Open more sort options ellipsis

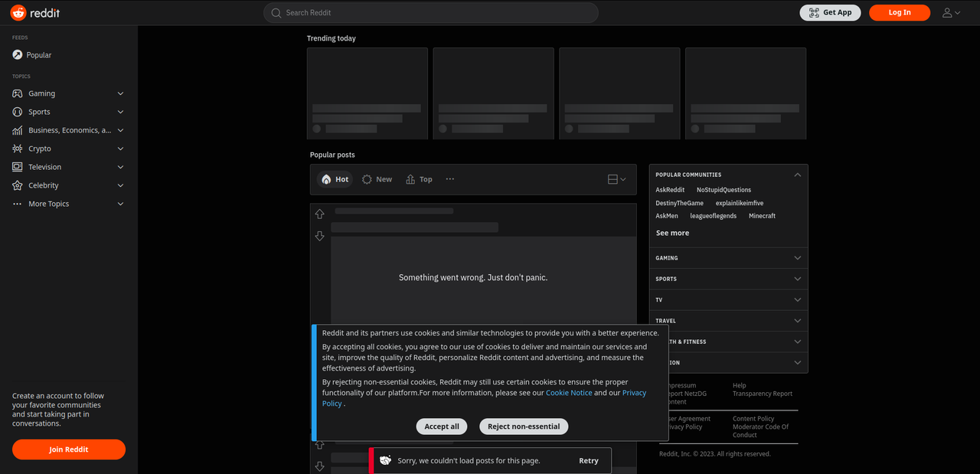(450, 179)
